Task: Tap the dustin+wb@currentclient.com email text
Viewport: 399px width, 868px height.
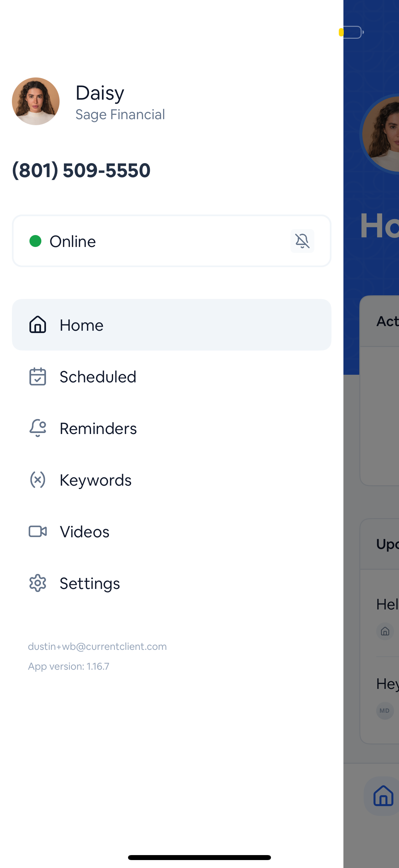Action: tap(97, 646)
